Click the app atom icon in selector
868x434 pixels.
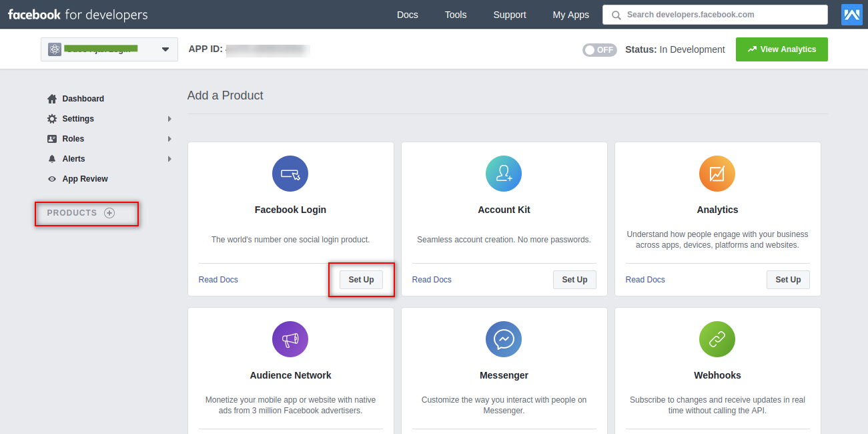click(55, 49)
